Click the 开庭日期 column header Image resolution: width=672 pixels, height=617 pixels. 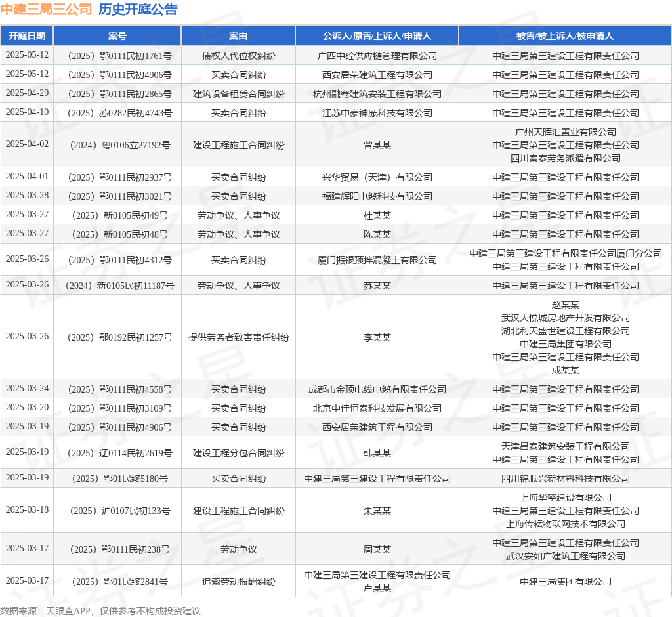coord(26,36)
